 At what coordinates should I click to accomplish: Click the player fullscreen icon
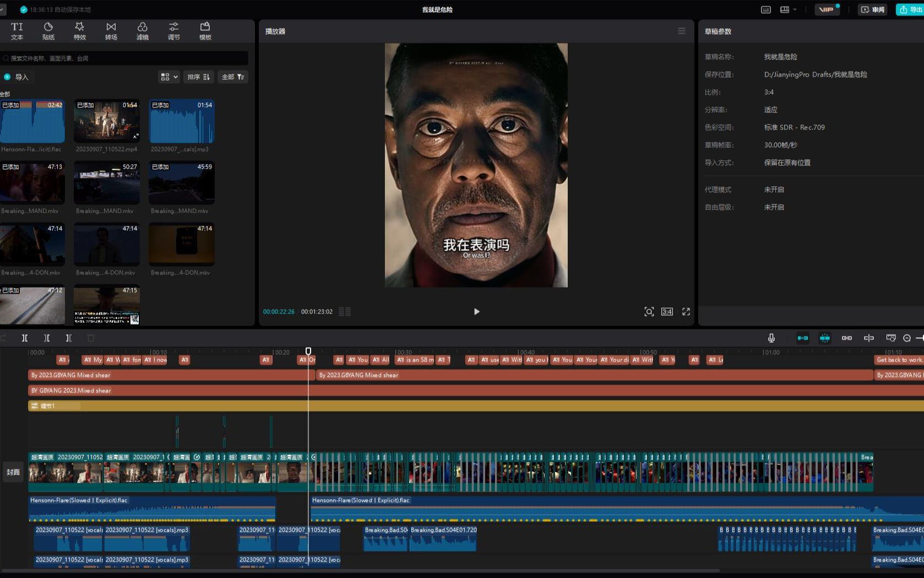[686, 312]
